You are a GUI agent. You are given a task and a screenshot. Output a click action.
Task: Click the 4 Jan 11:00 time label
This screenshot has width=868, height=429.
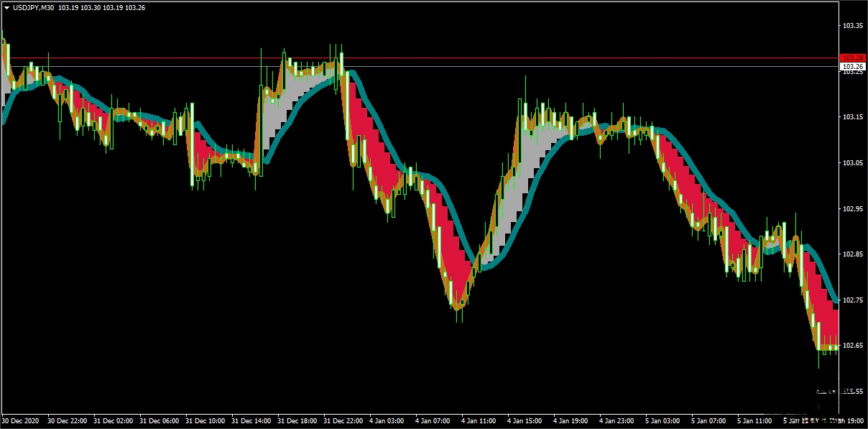(479, 420)
